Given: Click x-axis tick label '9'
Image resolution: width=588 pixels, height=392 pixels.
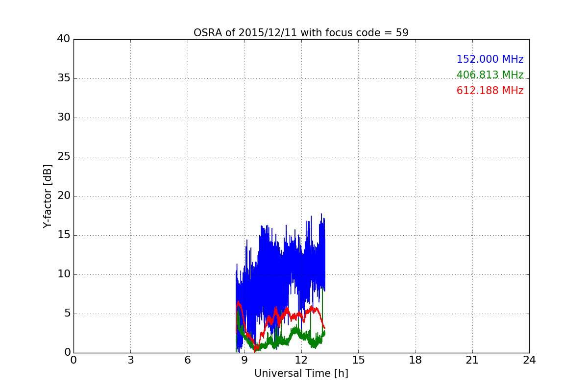Looking at the screenshot, I should pos(245,360).
